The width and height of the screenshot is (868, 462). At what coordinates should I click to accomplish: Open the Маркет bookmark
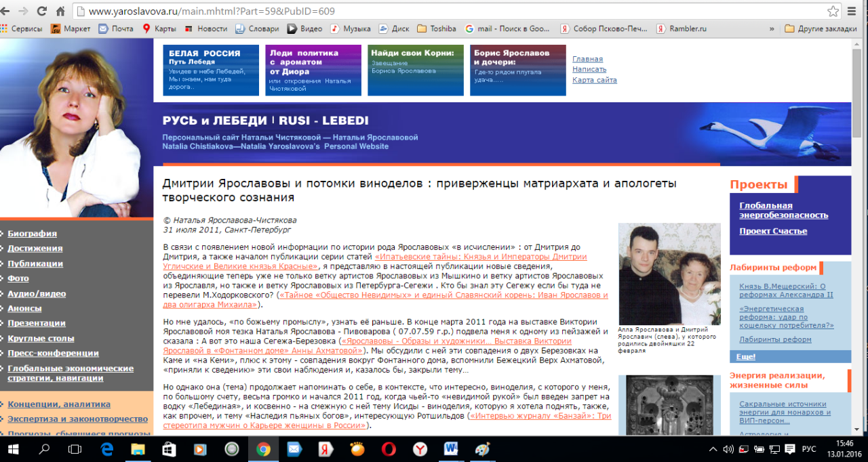point(71,29)
